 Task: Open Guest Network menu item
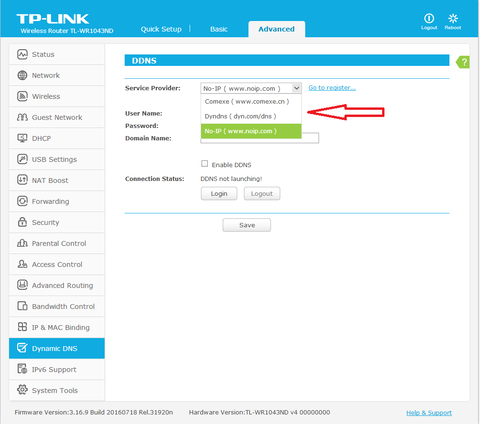(57, 117)
